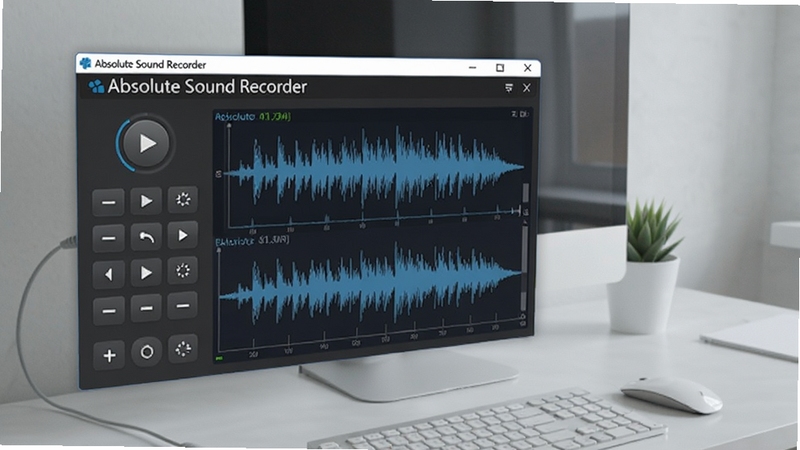Click the lower waveform track label text

pyautogui.click(x=252, y=240)
